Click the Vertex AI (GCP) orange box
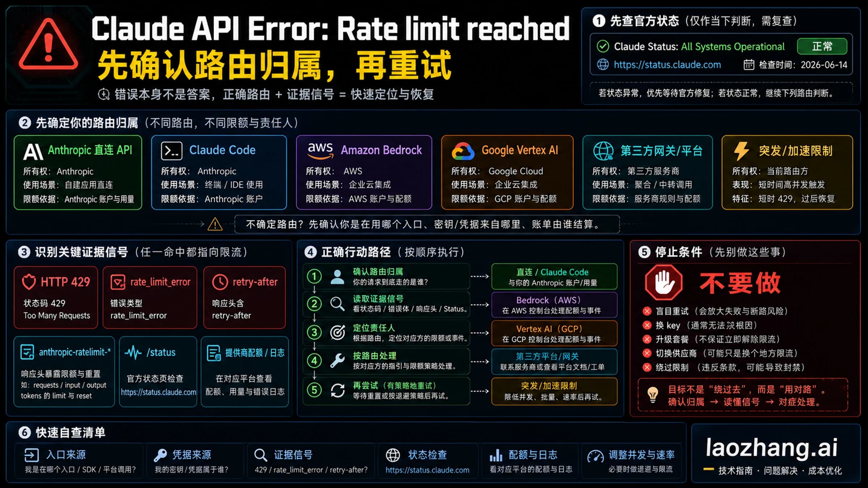 tap(554, 333)
